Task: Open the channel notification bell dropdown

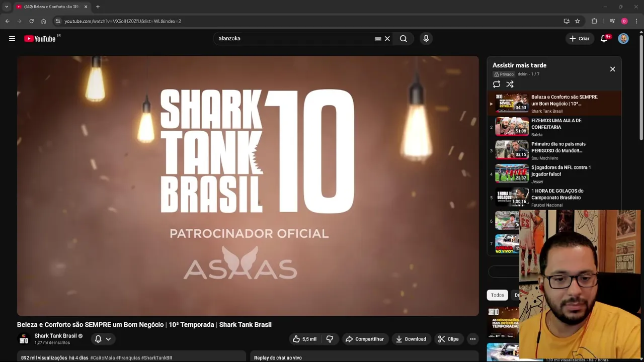Action: (x=103, y=339)
